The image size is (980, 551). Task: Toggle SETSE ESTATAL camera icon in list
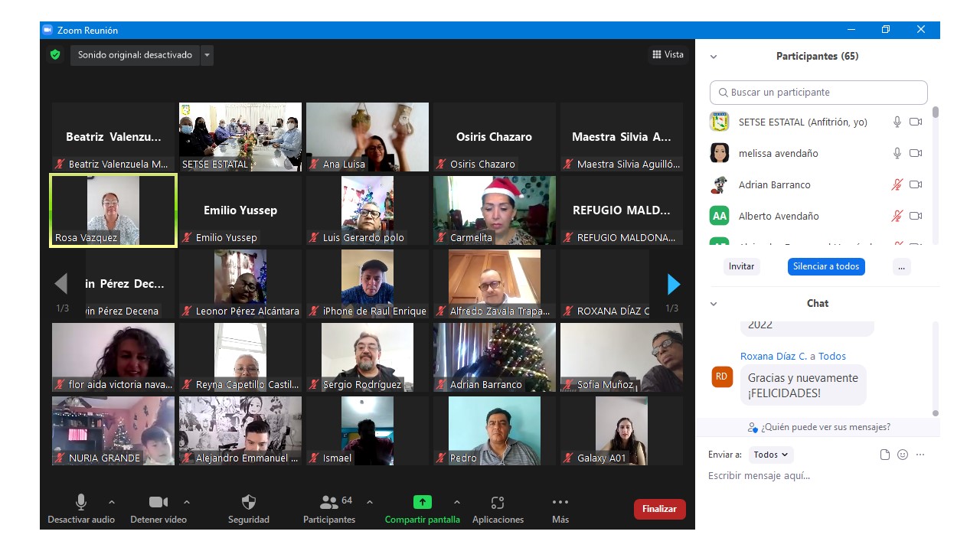(x=916, y=122)
